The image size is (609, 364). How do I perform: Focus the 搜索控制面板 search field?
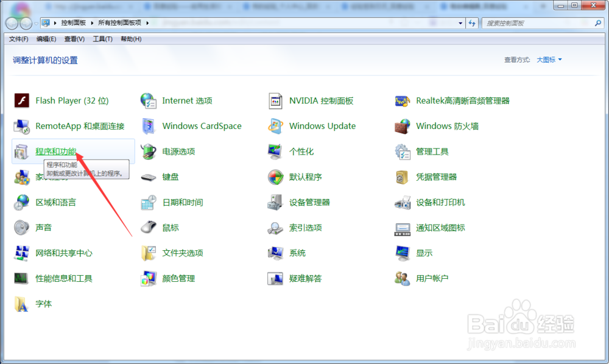[543, 23]
